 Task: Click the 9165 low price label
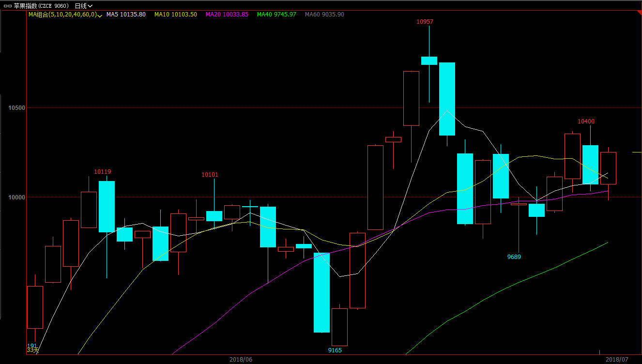pos(335,350)
